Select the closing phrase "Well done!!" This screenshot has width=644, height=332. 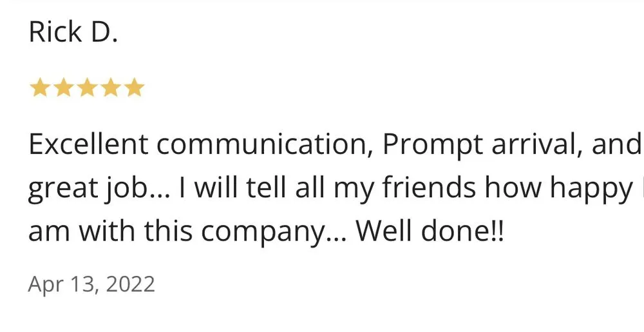[x=431, y=231]
